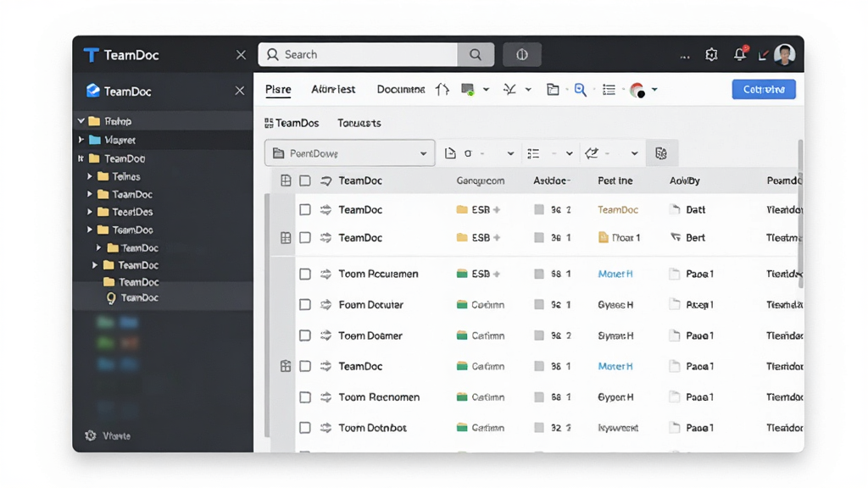
Task: Collapse the Rıalıp folder in the sidebar
Action: 81,120
